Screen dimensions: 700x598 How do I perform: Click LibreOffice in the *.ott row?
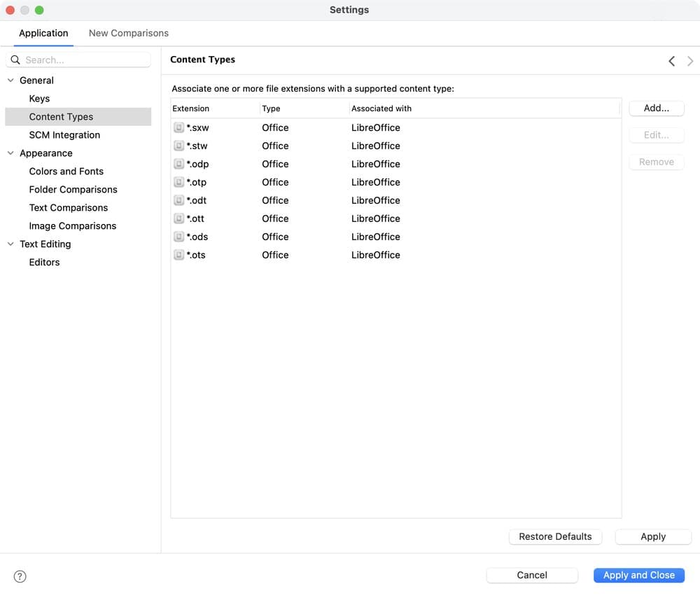375,219
